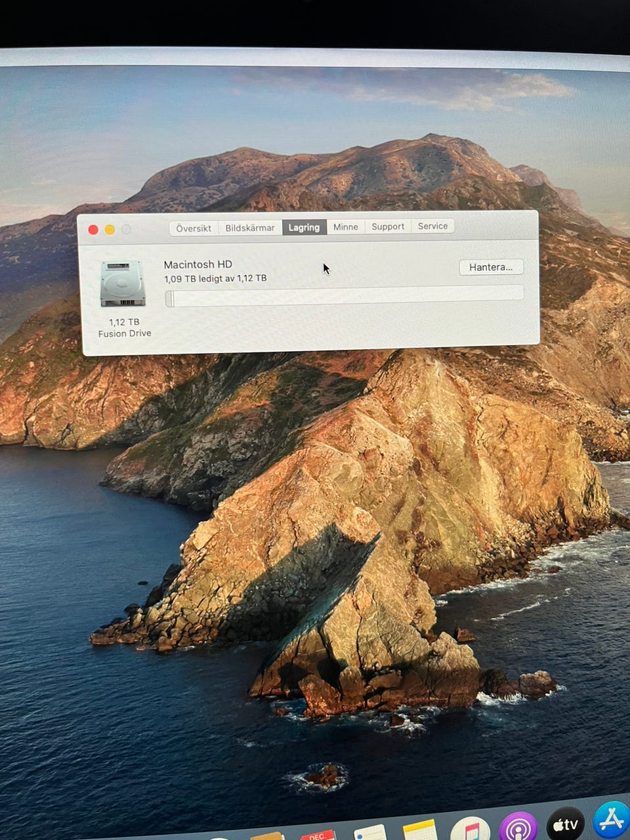This screenshot has width=630, height=840.
Task: Open the Bildskärmar tab
Action: [x=250, y=228]
